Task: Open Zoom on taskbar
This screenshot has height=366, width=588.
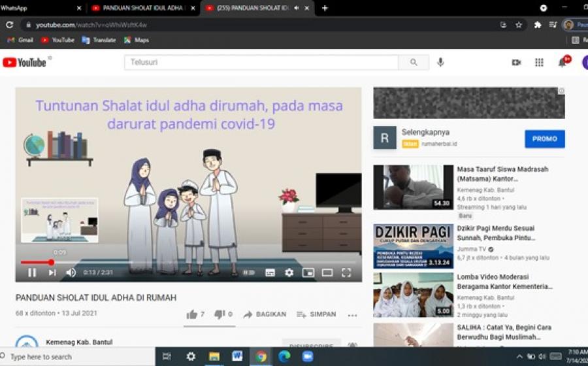Action: (308, 357)
